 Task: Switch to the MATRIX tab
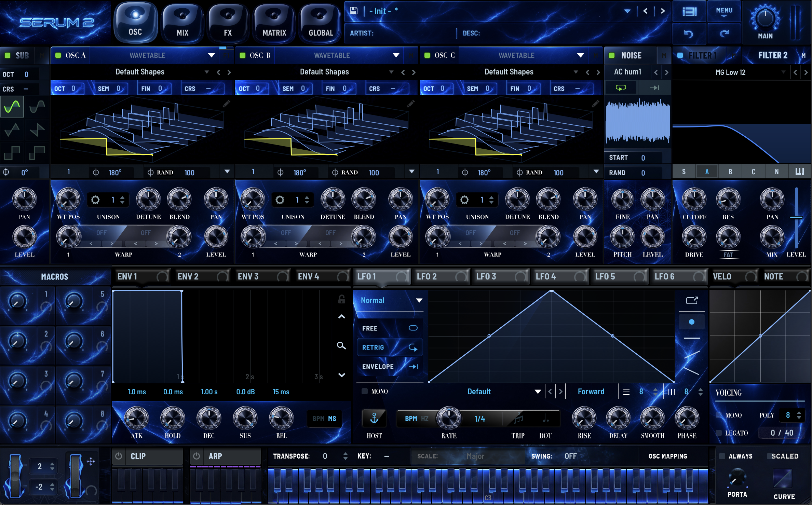[274, 23]
